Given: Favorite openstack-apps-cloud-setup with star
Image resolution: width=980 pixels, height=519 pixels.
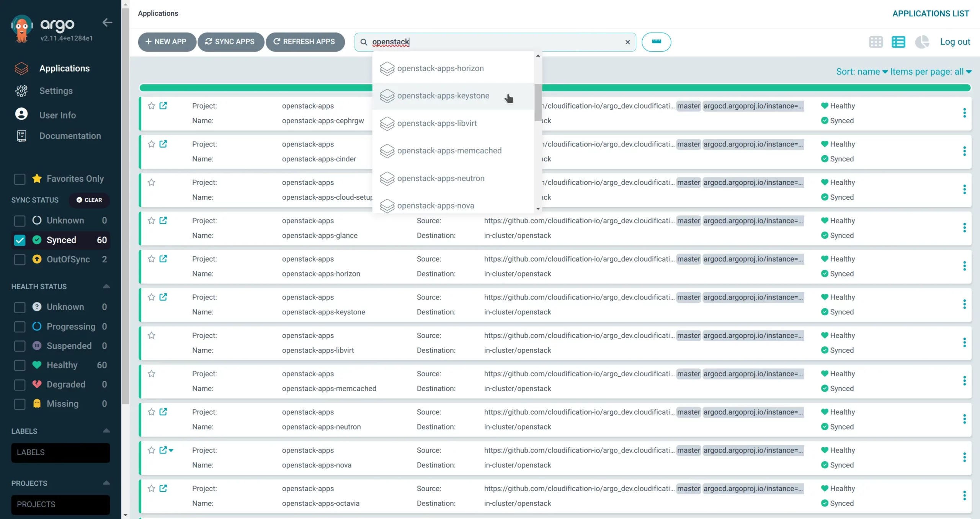Looking at the screenshot, I should click(x=152, y=182).
